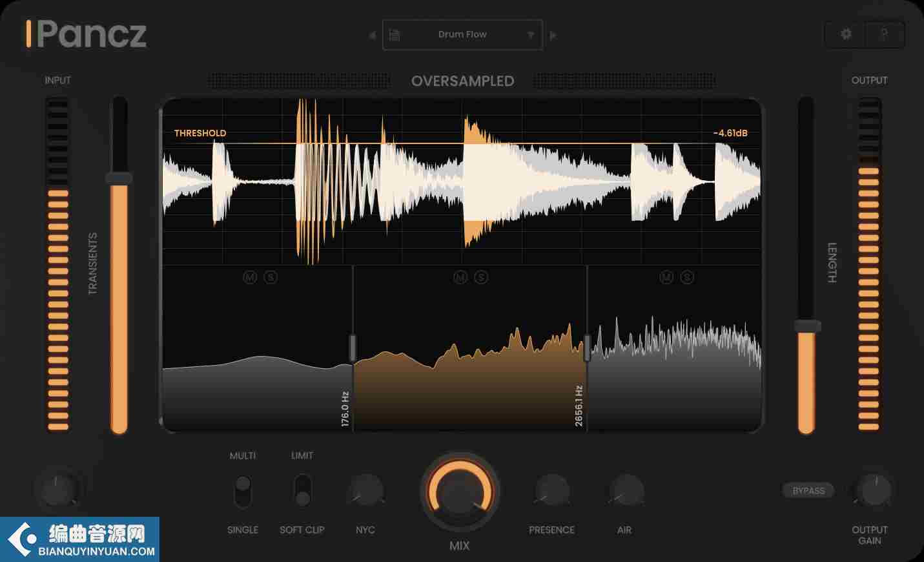Click the SINGLE label
The height and width of the screenshot is (562, 924).
point(243,530)
